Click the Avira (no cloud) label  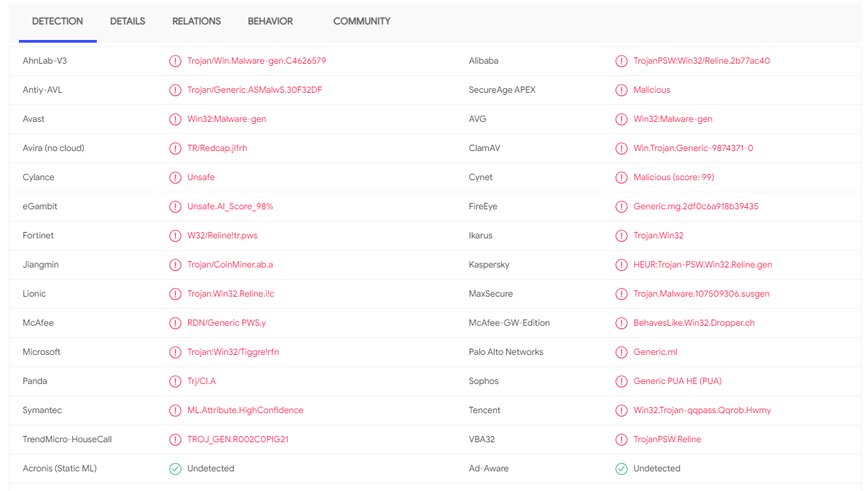click(53, 148)
